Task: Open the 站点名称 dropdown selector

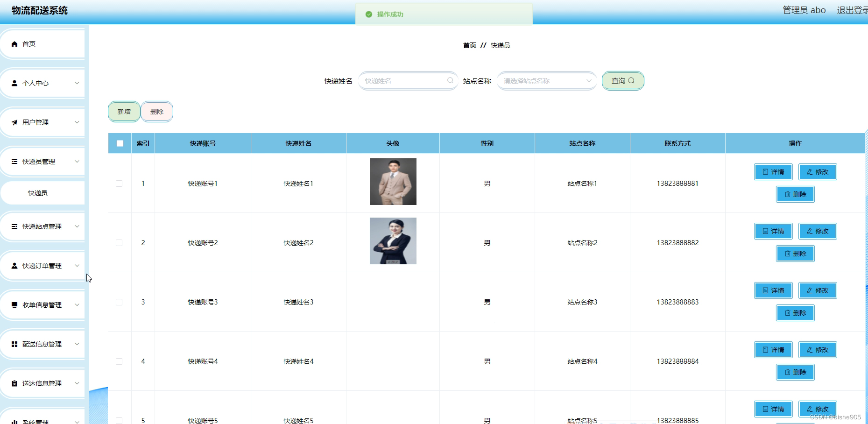Action: (x=546, y=80)
